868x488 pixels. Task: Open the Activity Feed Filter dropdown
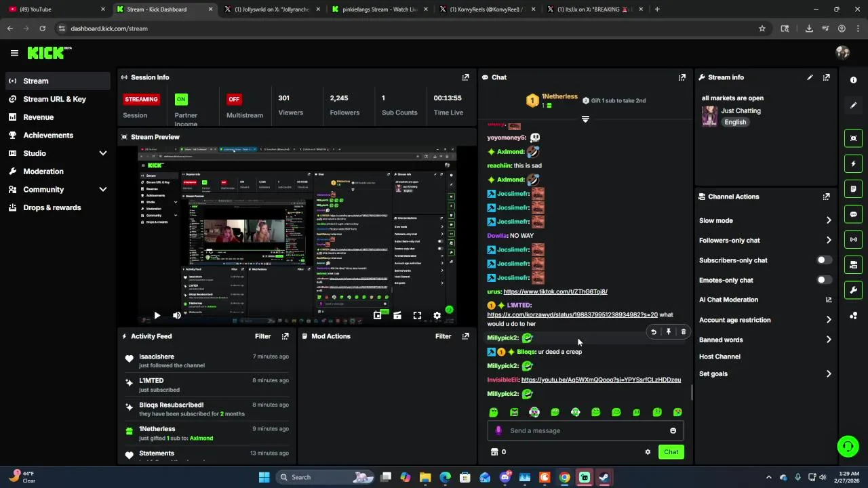pos(262,336)
